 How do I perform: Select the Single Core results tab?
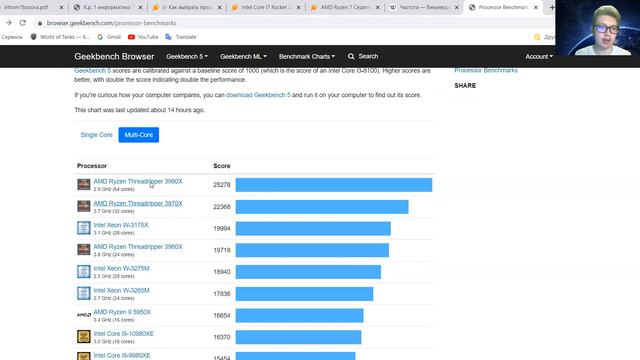[96, 135]
